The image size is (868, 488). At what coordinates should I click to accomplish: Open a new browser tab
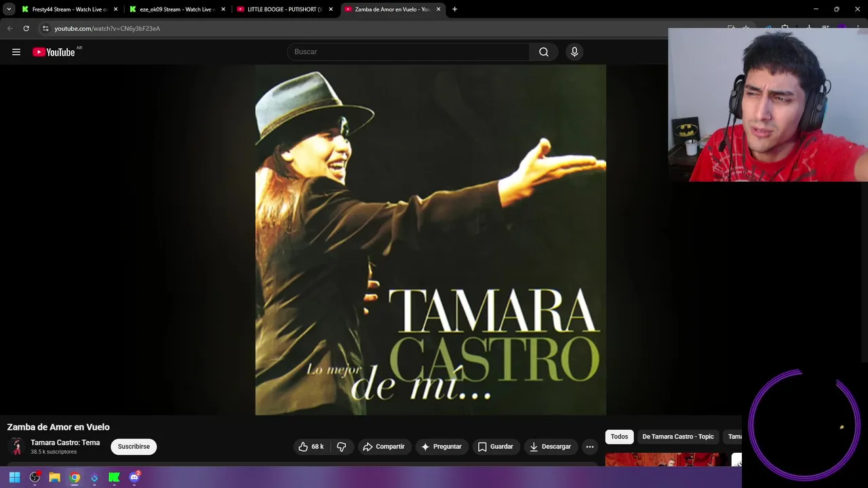click(x=454, y=9)
